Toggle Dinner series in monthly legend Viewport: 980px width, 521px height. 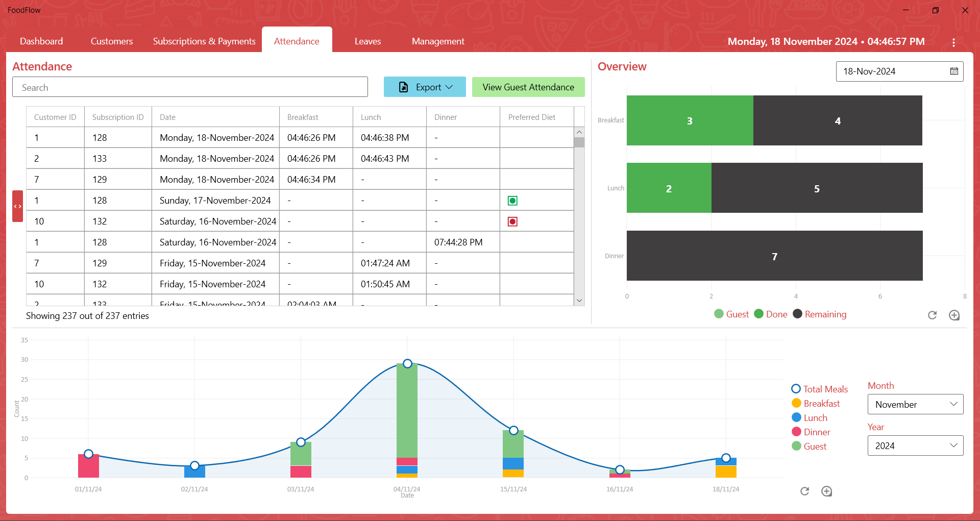pyautogui.click(x=811, y=432)
